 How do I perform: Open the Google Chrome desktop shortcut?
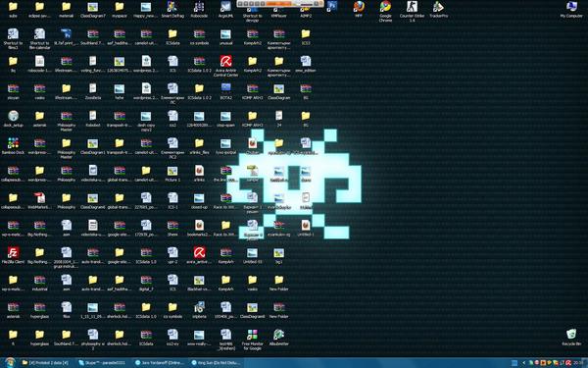point(385,11)
